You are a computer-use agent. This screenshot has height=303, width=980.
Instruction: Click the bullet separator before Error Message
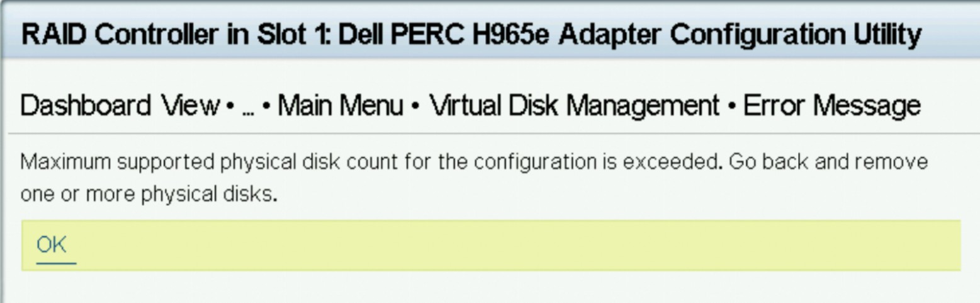(x=731, y=106)
